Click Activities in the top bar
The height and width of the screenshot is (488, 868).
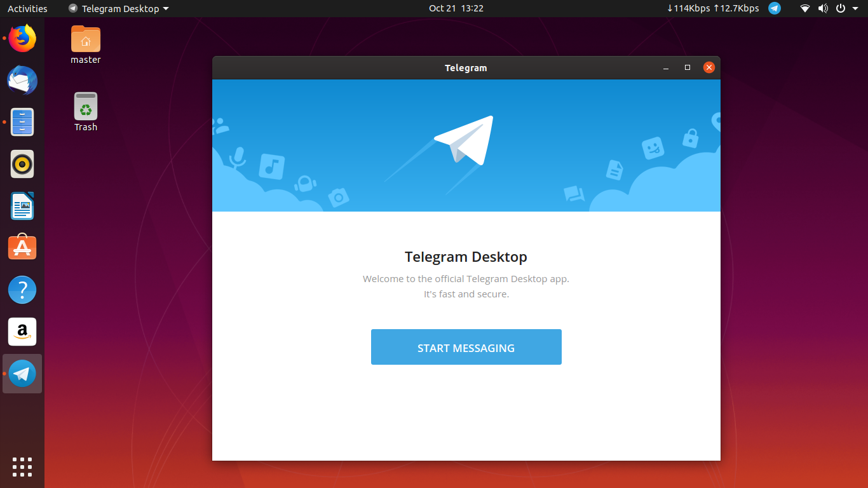tap(27, 8)
